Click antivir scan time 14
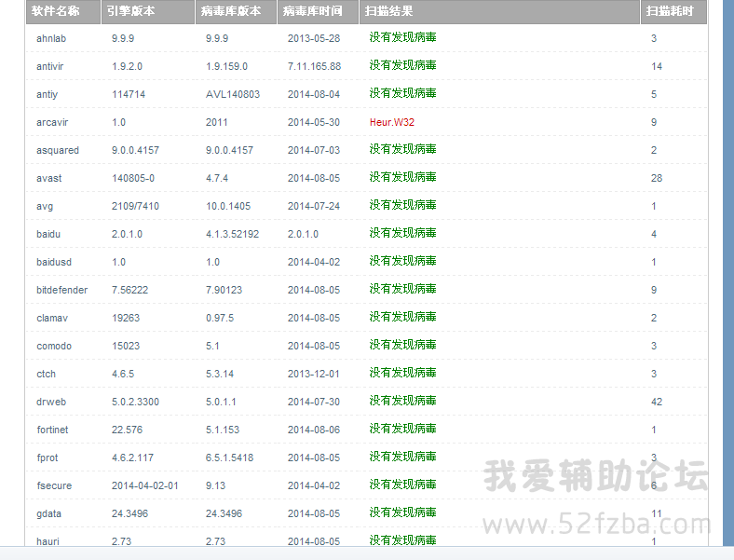The width and height of the screenshot is (734, 560). point(657,66)
